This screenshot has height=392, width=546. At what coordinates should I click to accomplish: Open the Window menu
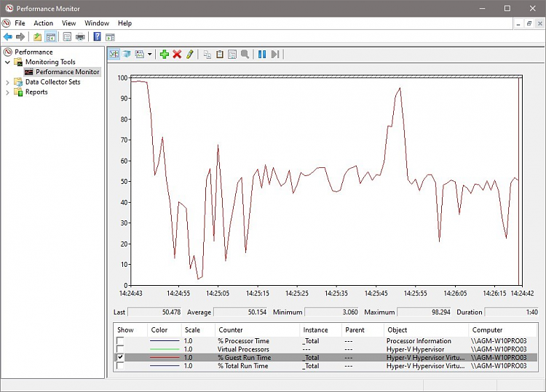pyautogui.click(x=97, y=23)
